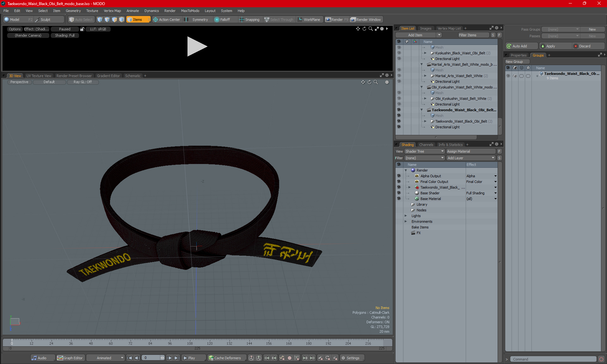Toggle Symmetry in the toolbar
The width and height of the screenshot is (607, 364).
click(x=197, y=20)
